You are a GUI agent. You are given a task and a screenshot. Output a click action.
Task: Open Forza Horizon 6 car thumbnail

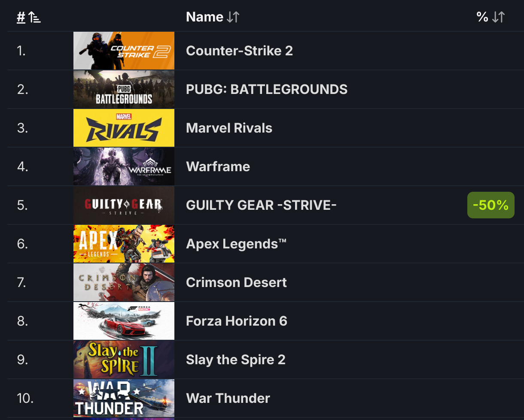pyautogui.click(x=124, y=321)
